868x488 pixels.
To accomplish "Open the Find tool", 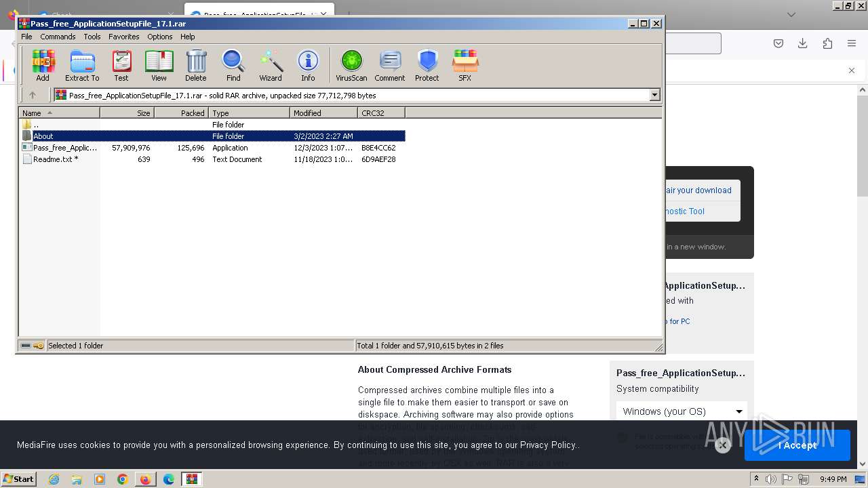I will coord(233,66).
